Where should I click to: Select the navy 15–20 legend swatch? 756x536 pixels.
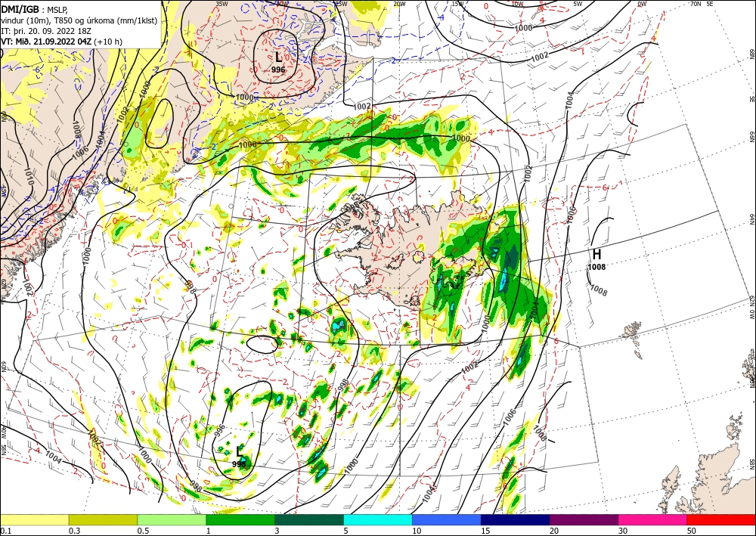(516, 519)
